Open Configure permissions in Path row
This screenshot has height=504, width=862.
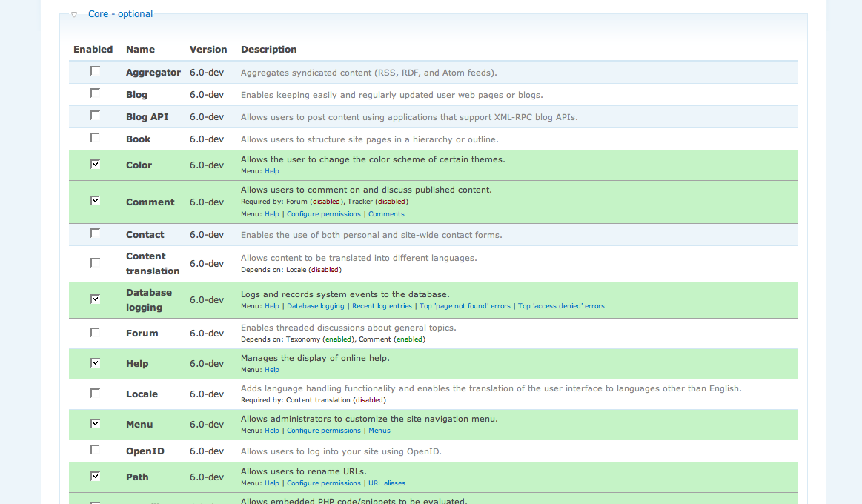pyautogui.click(x=324, y=483)
